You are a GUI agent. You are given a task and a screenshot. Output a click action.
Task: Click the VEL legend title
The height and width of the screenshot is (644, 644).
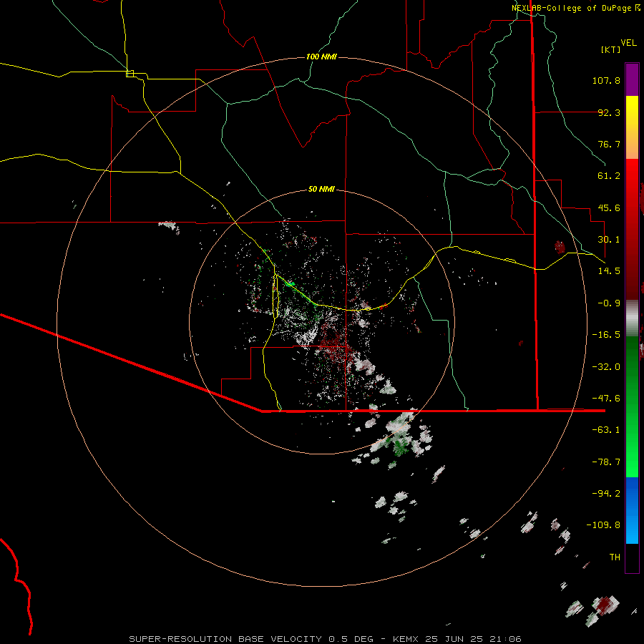[x=628, y=42]
